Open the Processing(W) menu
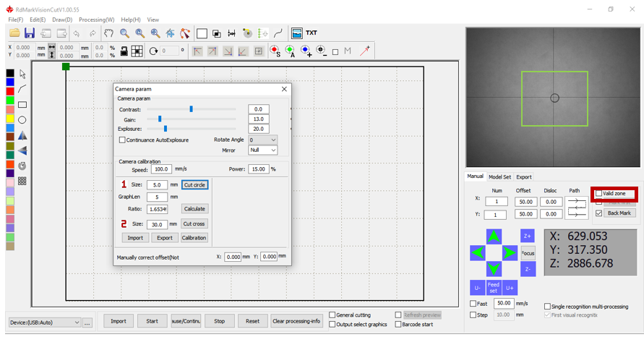The width and height of the screenshot is (644, 337). click(x=96, y=20)
